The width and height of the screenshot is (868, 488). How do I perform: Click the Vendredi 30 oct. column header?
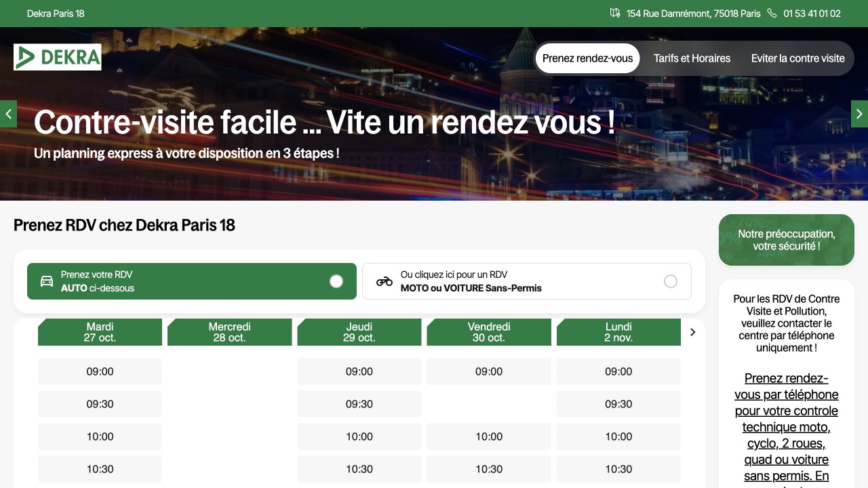[489, 332]
